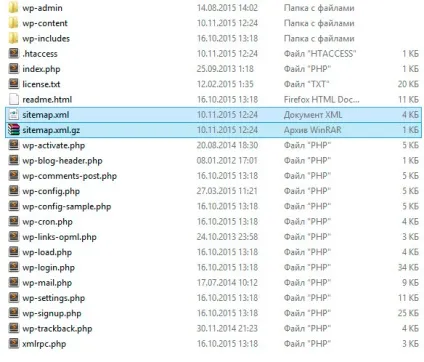
Task: Click the wp-comments-post.php file icon
Action: (x=13, y=176)
